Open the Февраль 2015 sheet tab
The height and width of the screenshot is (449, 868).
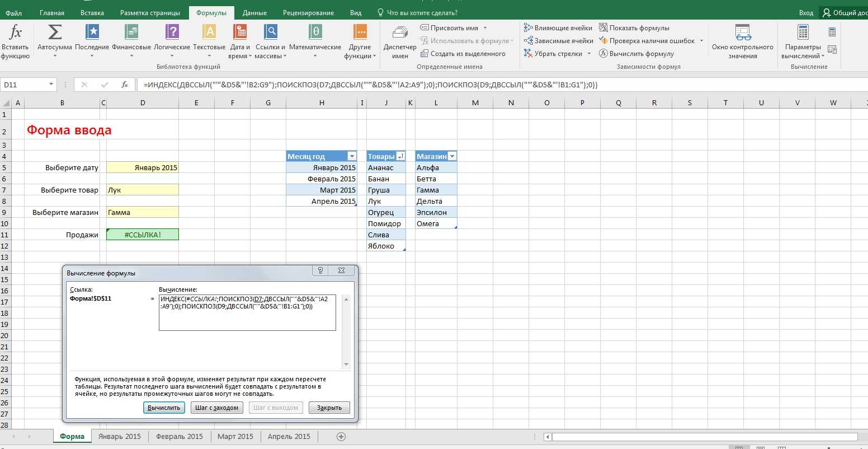point(180,437)
